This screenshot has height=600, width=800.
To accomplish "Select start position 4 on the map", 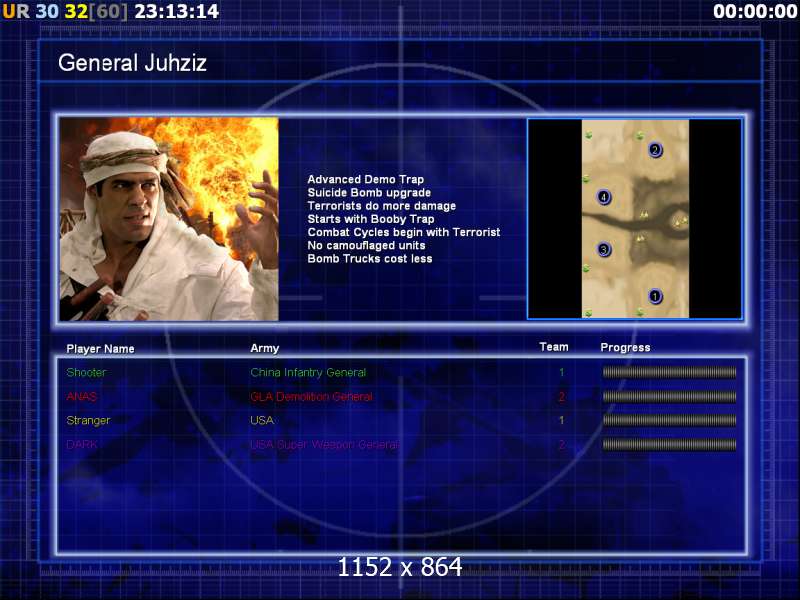I will click(x=604, y=197).
